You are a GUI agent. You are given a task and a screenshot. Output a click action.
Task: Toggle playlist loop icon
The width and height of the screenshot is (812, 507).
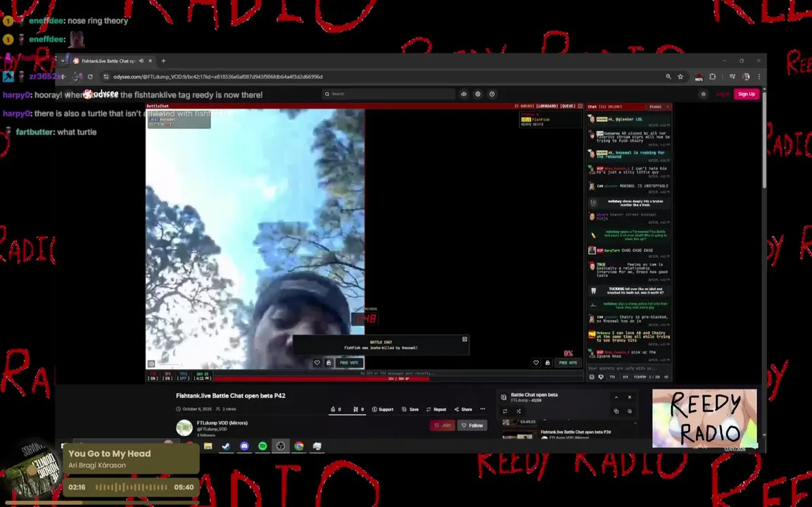coord(505,411)
